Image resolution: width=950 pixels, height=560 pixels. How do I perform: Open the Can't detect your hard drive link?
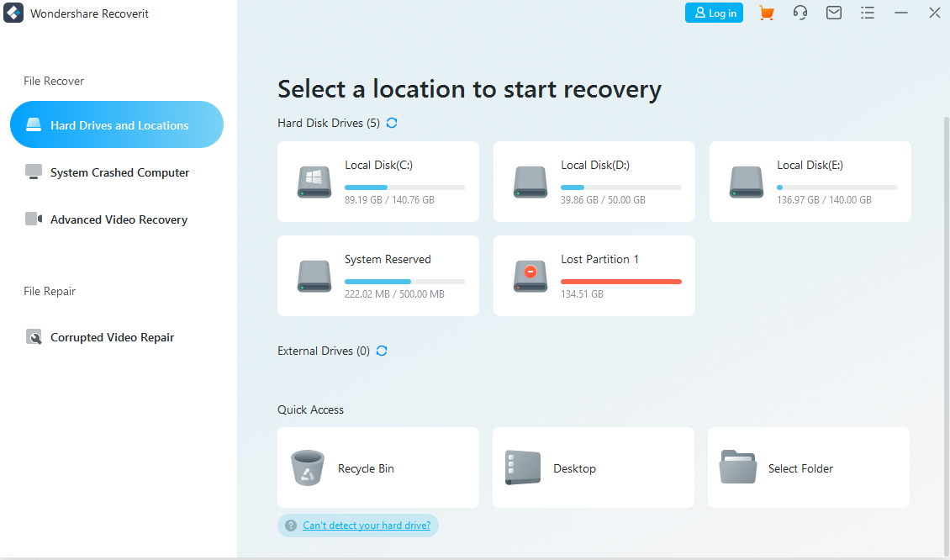point(367,526)
